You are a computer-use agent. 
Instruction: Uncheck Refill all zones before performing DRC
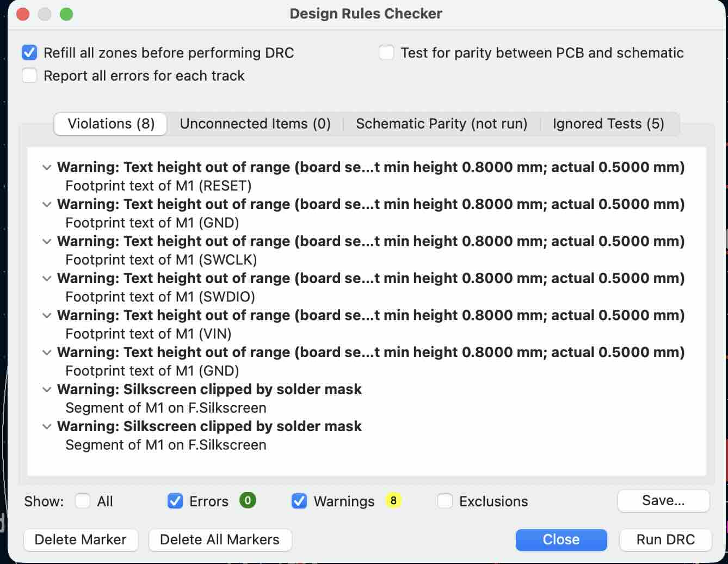29,53
